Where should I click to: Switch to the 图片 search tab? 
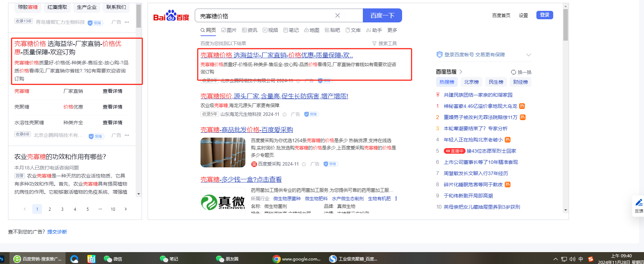tap(229, 30)
